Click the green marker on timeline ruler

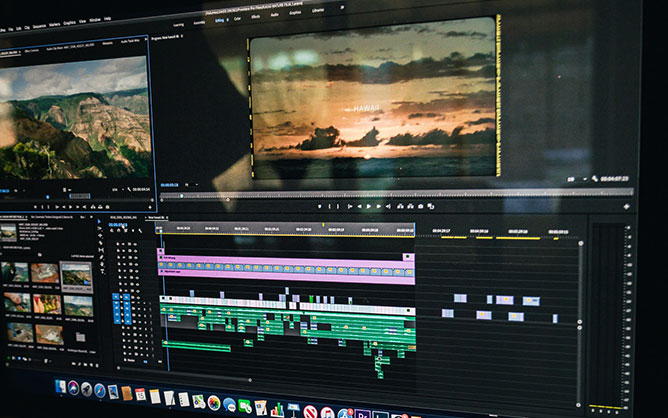tap(323, 225)
